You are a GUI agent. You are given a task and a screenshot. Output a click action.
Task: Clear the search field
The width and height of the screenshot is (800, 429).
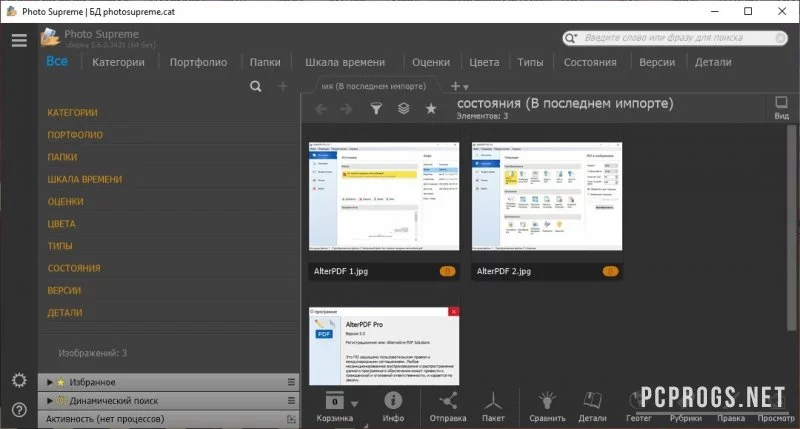coord(780,38)
